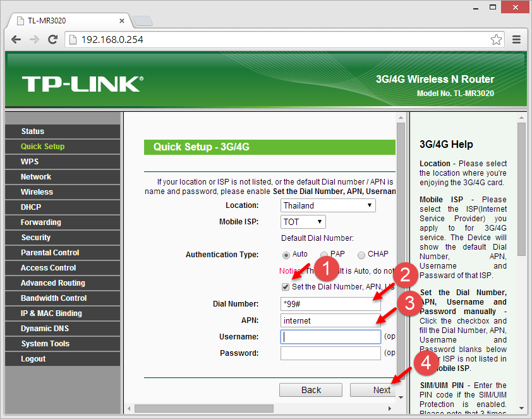
Task: Click the 3G/4G Help heading
Action: pos(446,145)
